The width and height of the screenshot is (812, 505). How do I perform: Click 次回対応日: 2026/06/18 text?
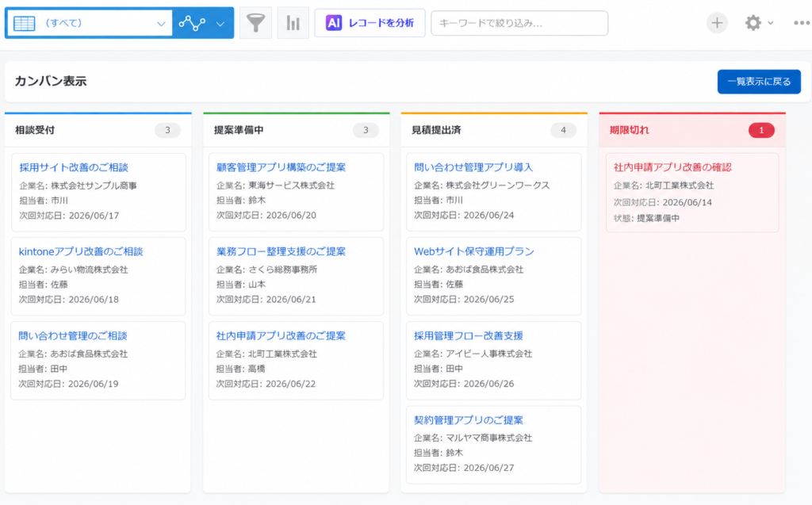click(x=69, y=300)
